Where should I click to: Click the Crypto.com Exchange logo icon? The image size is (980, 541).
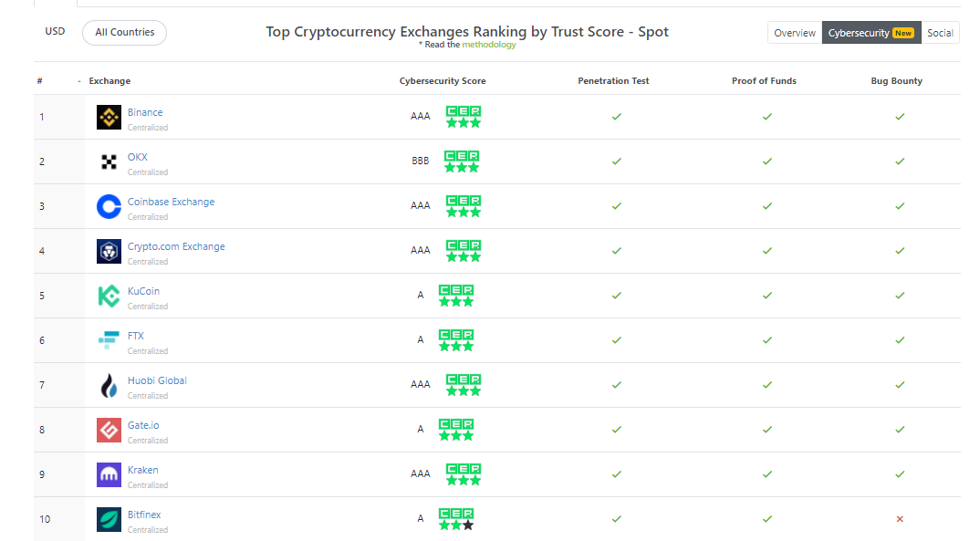[109, 251]
